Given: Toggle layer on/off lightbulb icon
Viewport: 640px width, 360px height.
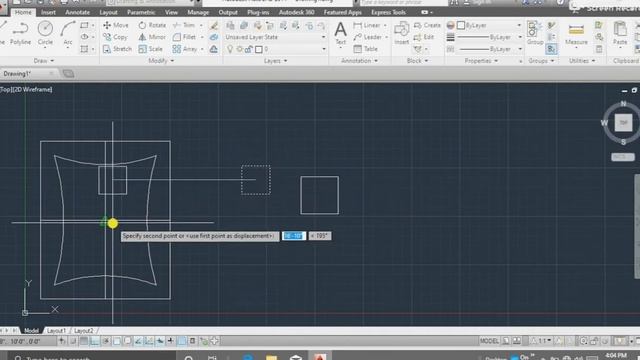Looking at the screenshot, I should [x=230, y=49].
